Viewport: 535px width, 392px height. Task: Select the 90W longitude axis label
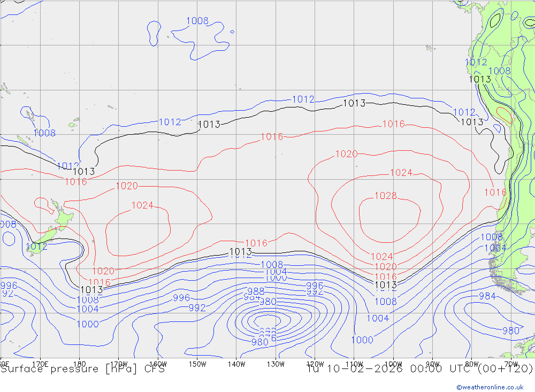pos(433,364)
